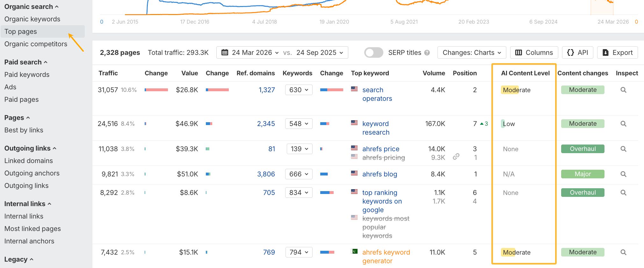Go to Best by links page
This screenshot has height=268, width=644.
click(24, 130)
